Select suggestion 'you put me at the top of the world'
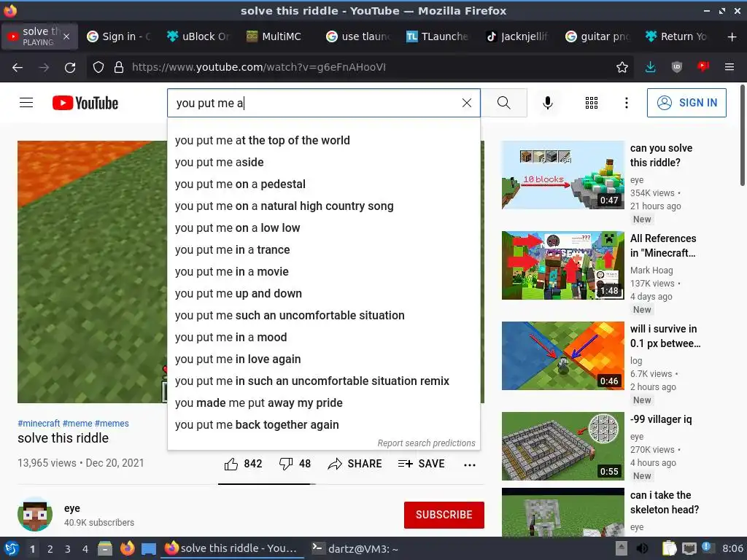The image size is (747, 560). [324, 141]
